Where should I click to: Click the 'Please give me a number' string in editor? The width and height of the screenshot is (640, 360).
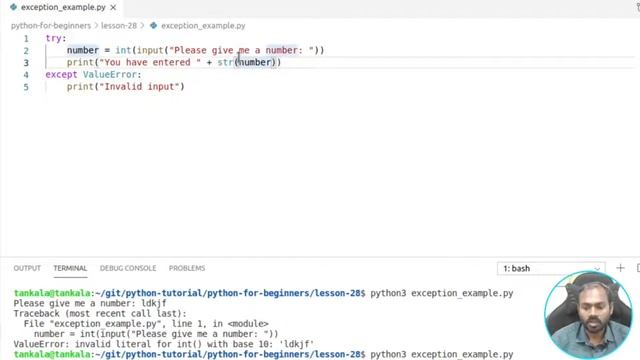241,50
